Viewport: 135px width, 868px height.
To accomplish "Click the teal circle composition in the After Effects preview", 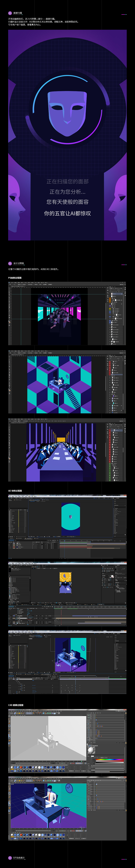I will [x=71, y=519].
